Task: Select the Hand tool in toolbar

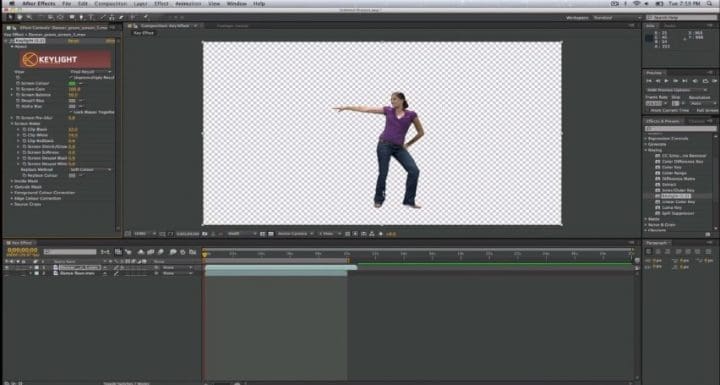Action: coord(19,17)
